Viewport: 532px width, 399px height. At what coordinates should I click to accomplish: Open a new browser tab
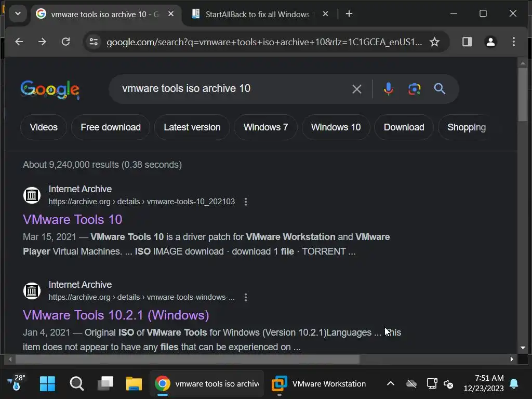click(349, 14)
